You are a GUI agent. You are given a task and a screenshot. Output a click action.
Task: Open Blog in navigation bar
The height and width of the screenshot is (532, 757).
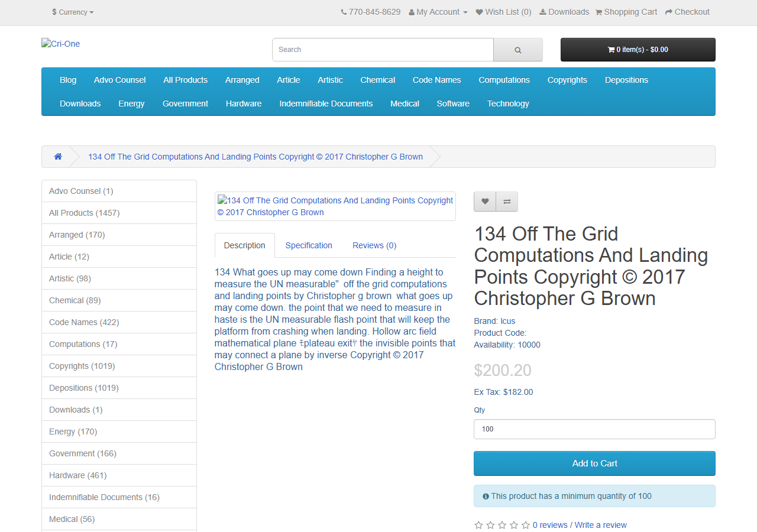[68, 80]
